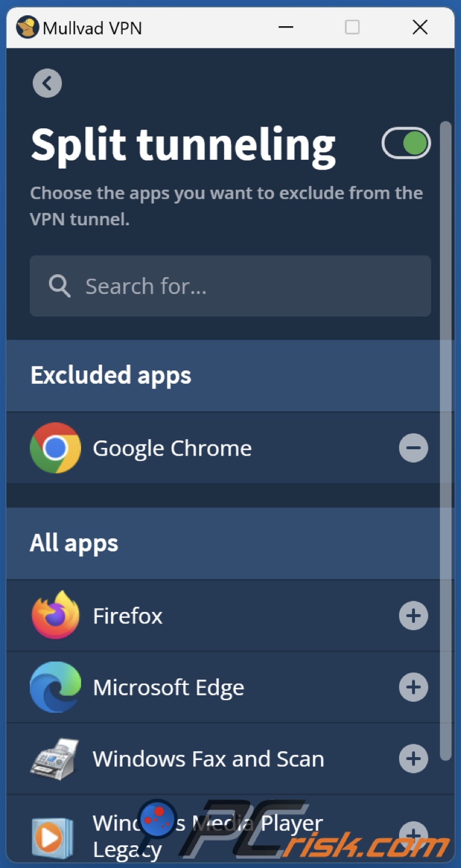Add Windows Fax and Scan to exclusions

[x=413, y=758]
